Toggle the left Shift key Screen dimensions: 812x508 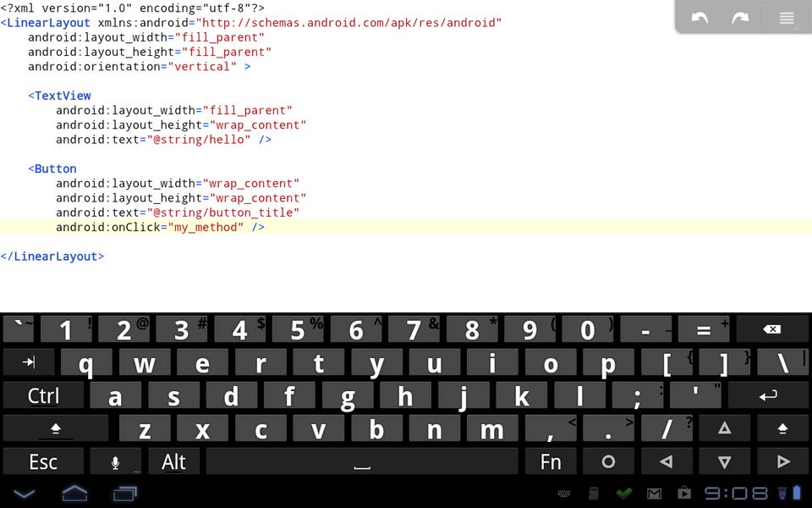(56, 428)
